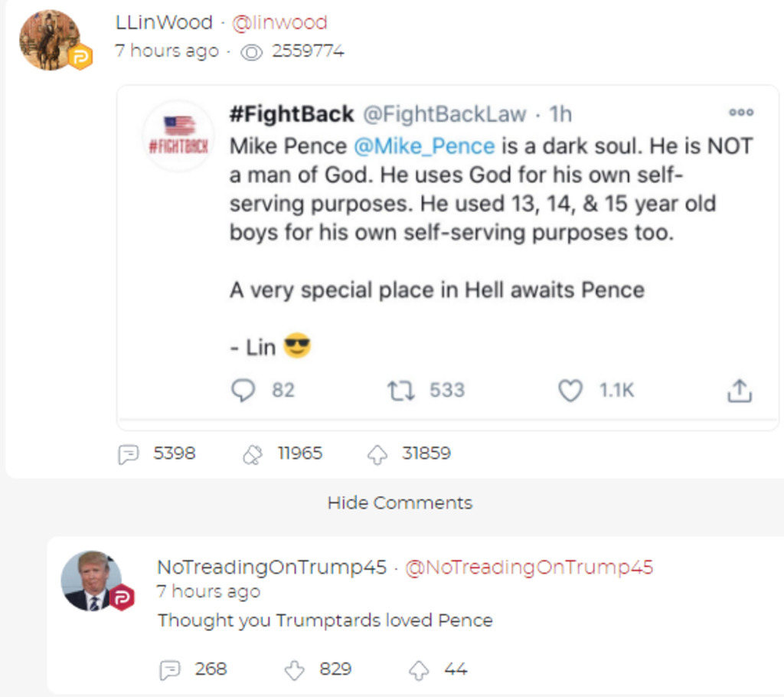Upvote LLinWood's post showing 31859
The width and height of the screenshot is (784, 697).
[377, 454]
